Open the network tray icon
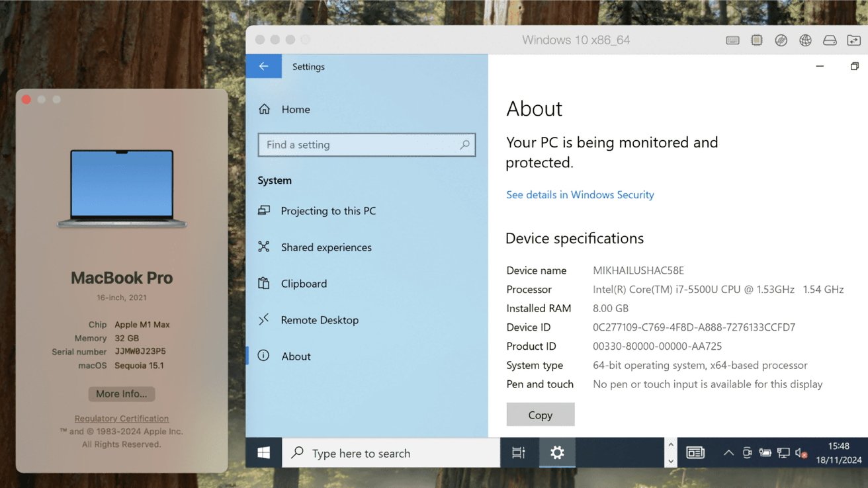The image size is (868, 488). pyautogui.click(x=783, y=453)
